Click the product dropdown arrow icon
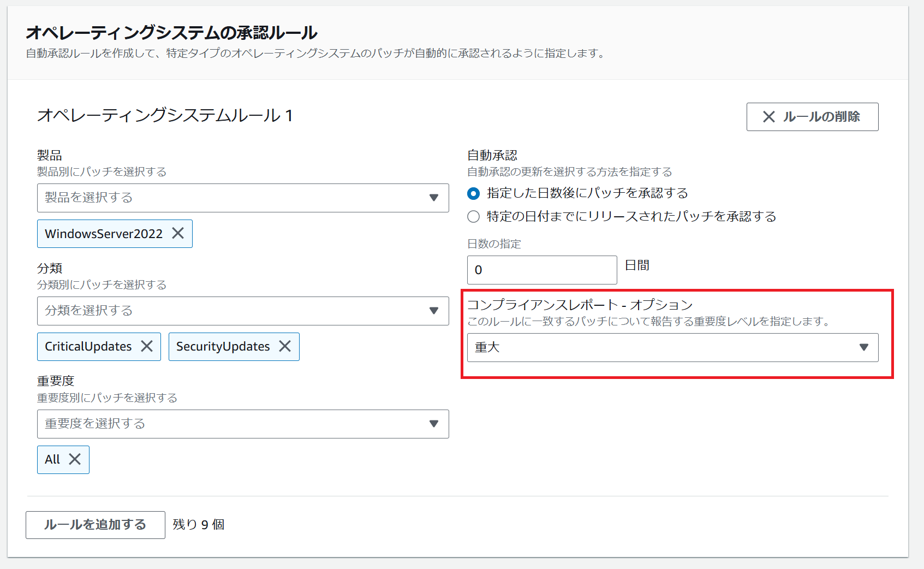Viewport: 924px width, 569px height. click(433, 198)
